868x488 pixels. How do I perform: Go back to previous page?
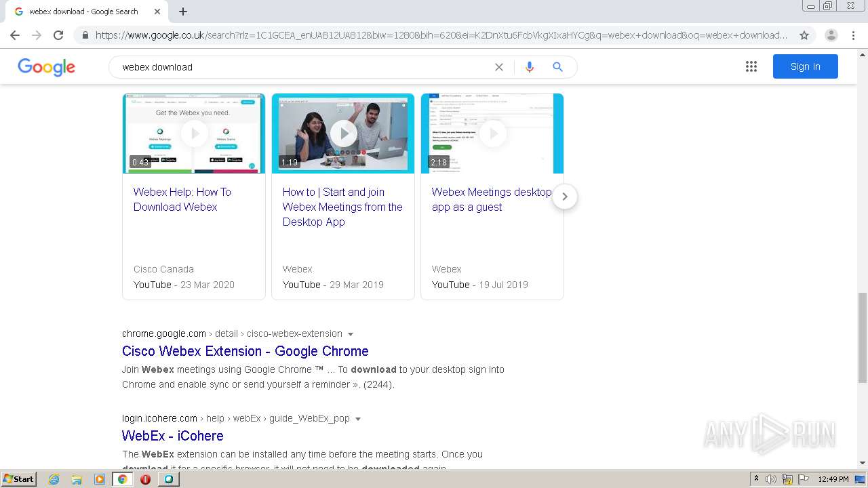[x=15, y=35]
